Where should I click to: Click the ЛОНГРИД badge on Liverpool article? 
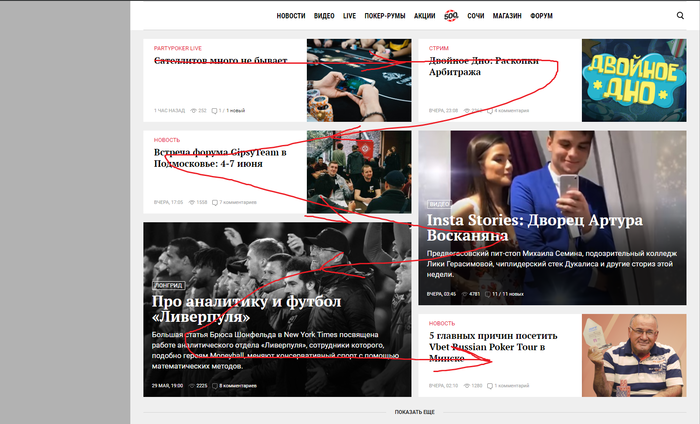168,285
